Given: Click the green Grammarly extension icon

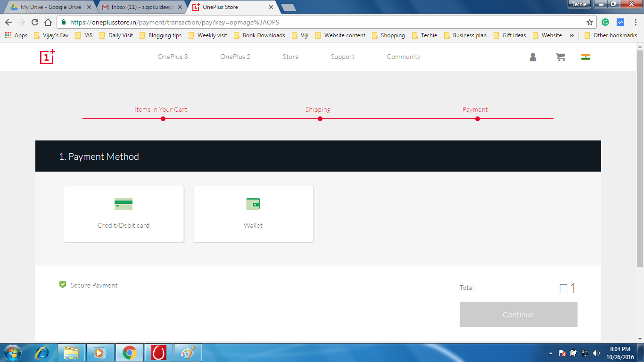Looking at the screenshot, I should [x=605, y=22].
